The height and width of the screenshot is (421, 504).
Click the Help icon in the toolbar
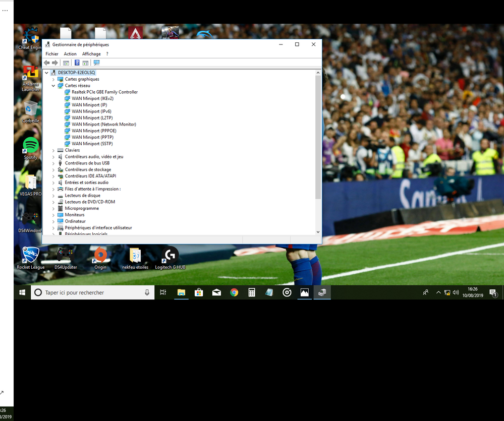pos(77,63)
